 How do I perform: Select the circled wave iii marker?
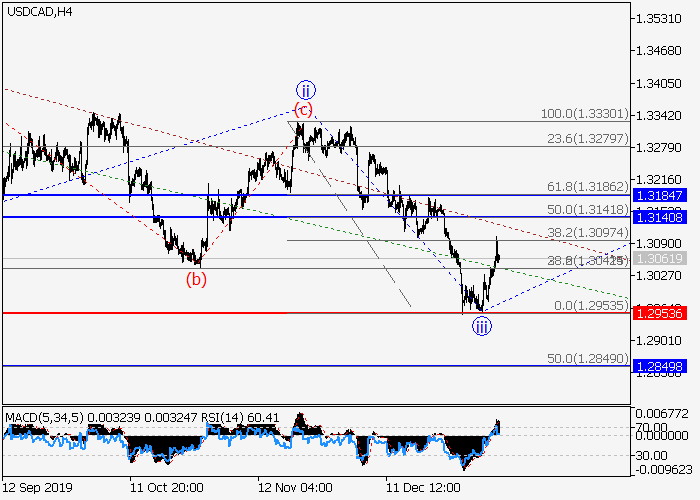point(482,325)
